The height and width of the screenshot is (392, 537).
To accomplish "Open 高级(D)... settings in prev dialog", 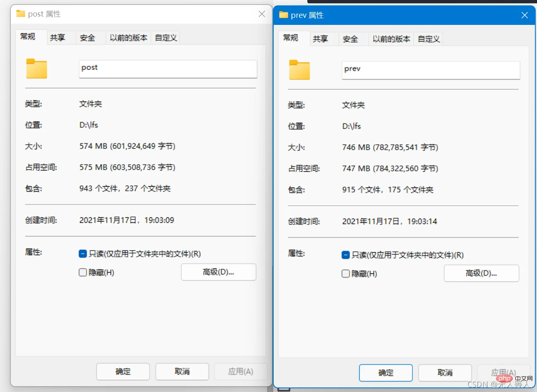I will 481,273.
